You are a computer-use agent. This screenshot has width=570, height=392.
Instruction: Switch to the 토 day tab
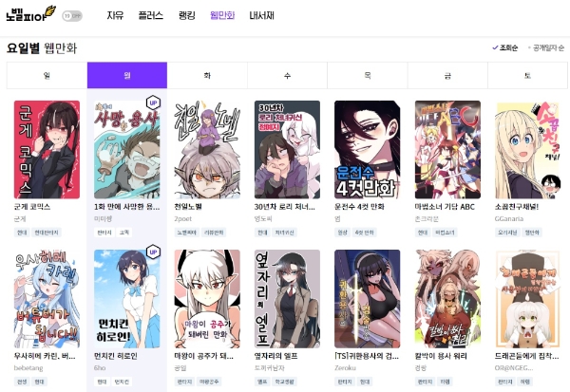pos(528,75)
